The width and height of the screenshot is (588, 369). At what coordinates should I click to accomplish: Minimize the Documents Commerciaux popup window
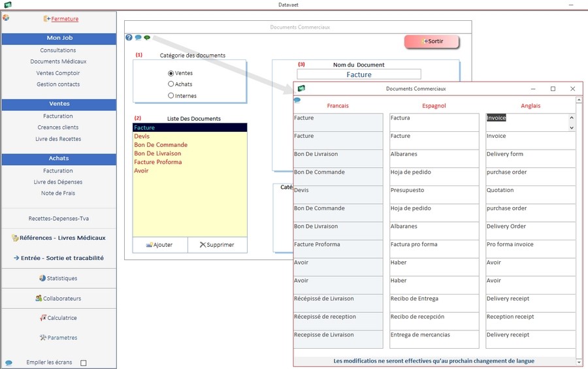point(533,89)
